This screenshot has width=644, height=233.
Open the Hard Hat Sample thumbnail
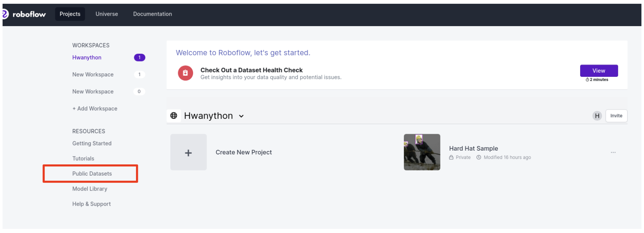[x=422, y=152]
